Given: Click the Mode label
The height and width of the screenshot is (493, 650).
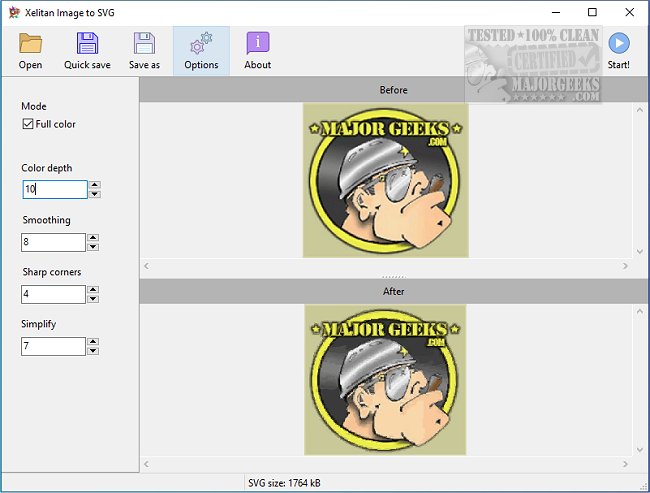Looking at the screenshot, I should click(34, 106).
